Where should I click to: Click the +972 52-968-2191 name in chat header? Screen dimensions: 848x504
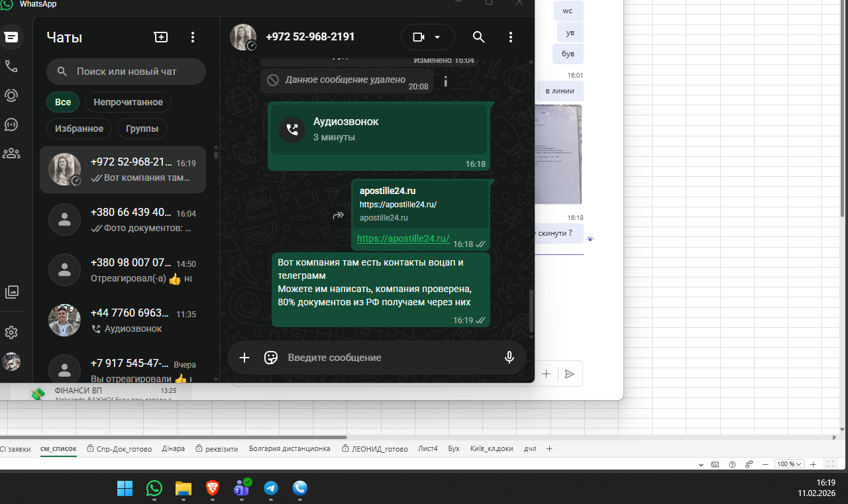[310, 37]
